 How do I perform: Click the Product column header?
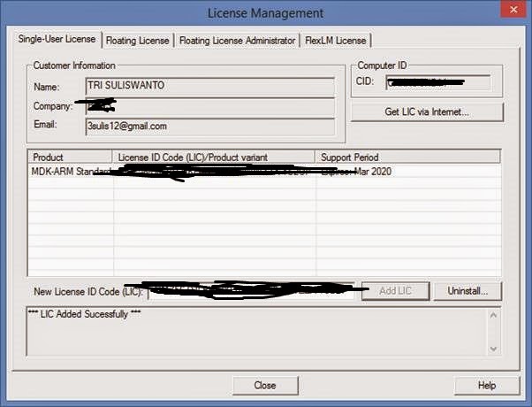coord(70,157)
